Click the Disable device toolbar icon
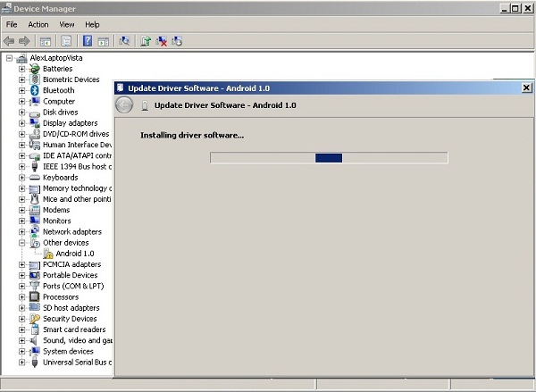Viewport: 536px width, 392px height. (177, 41)
